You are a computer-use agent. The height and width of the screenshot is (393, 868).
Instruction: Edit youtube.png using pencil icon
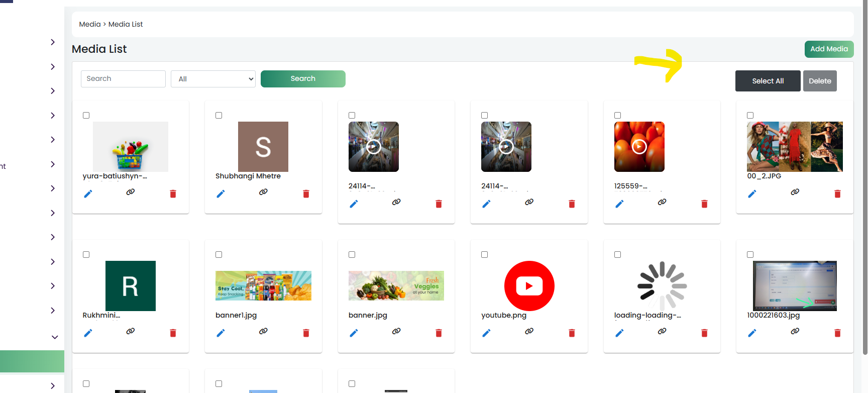(x=486, y=333)
